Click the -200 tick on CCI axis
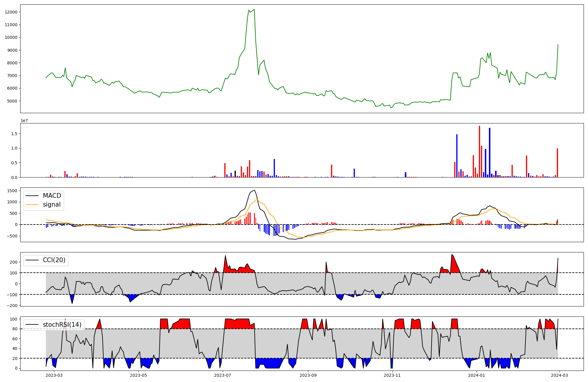Viewport: 588px width, 382px height. coord(12,306)
